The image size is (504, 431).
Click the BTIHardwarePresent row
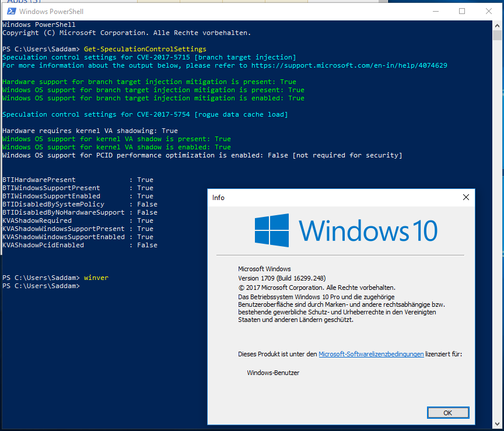click(x=78, y=180)
